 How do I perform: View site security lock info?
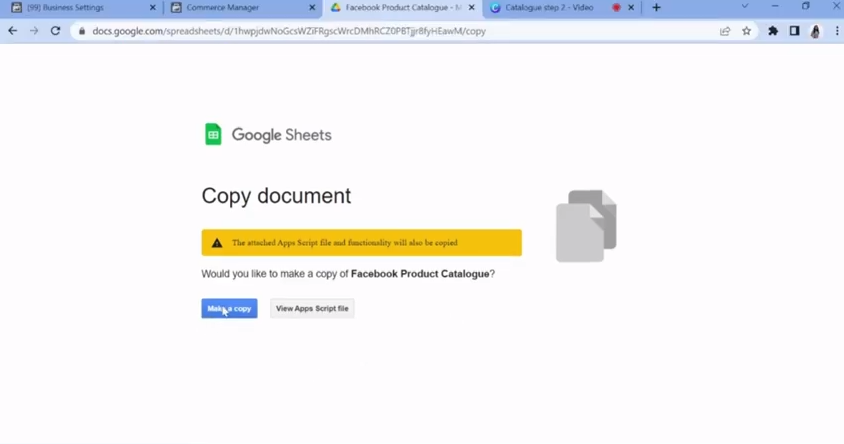coord(82,31)
